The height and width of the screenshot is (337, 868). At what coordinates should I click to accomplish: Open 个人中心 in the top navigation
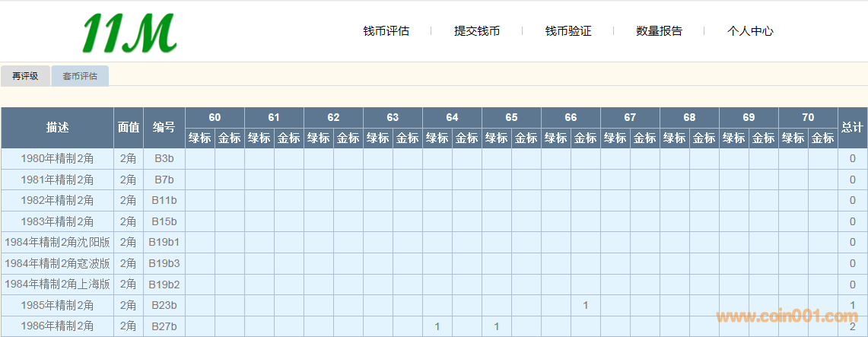coord(750,31)
